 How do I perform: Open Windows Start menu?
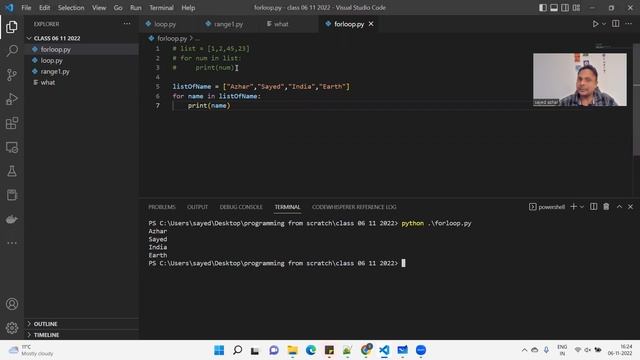tap(219, 350)
